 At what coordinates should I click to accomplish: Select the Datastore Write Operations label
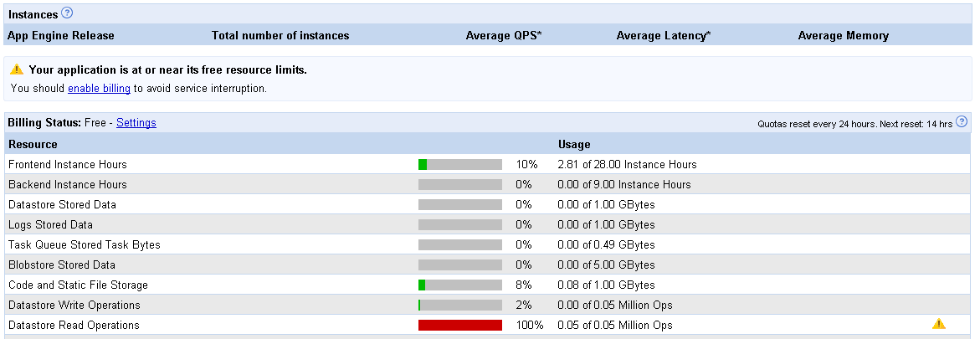tap(74, 306)
